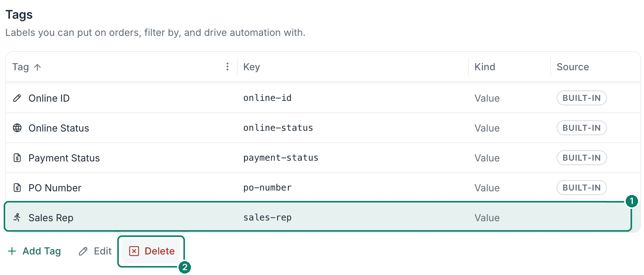Click the payment-status key cell
This screenshot has width=644, height=275.
click(x=281, y=158)
